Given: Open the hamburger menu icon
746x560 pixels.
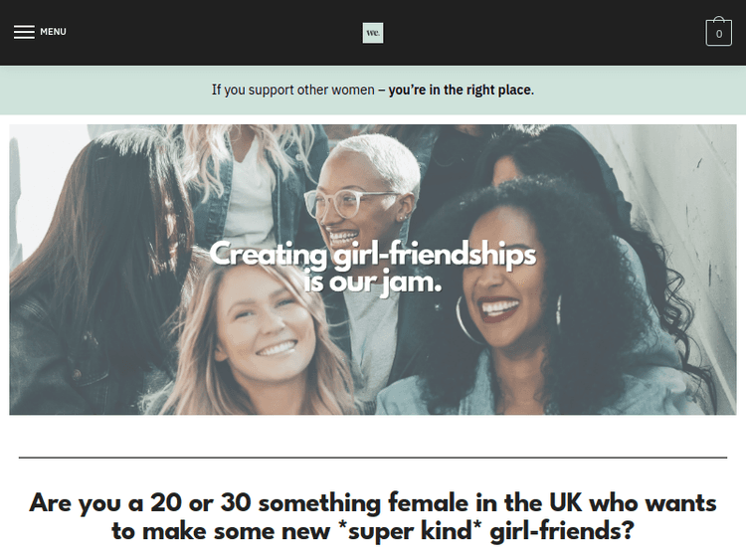Looking at the screenshot, I should tap(24, 32).
